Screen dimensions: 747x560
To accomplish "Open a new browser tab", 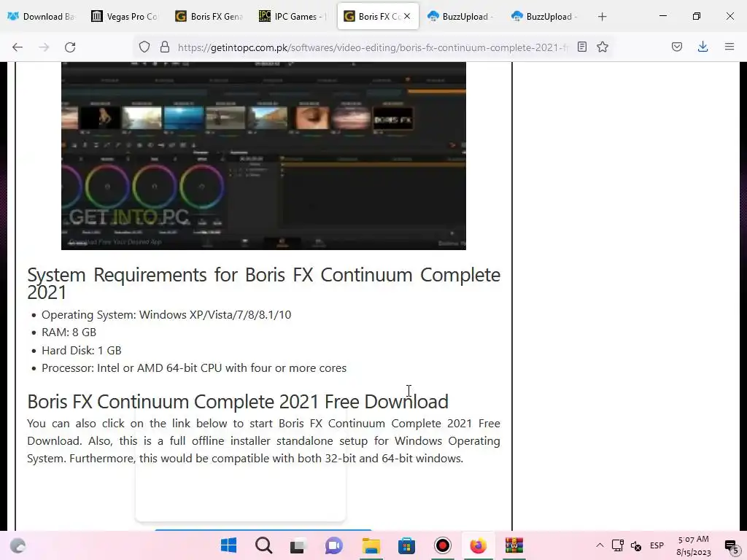I will tap(602, 17).
